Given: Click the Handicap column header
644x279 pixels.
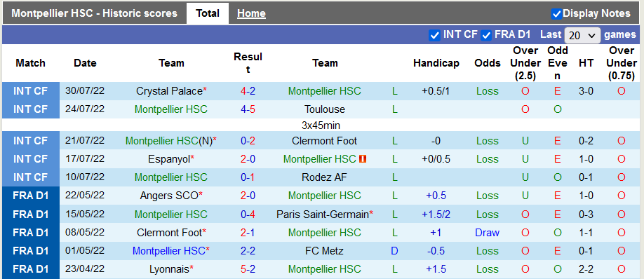Looking at the screenshot, I should click(x=436, y=63).
